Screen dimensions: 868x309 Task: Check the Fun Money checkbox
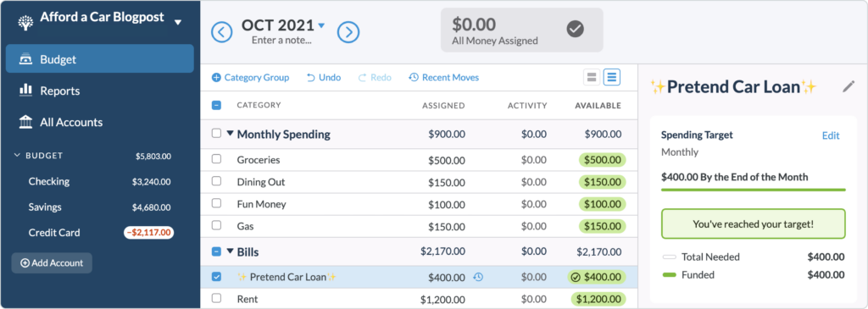tap(216, 203)
